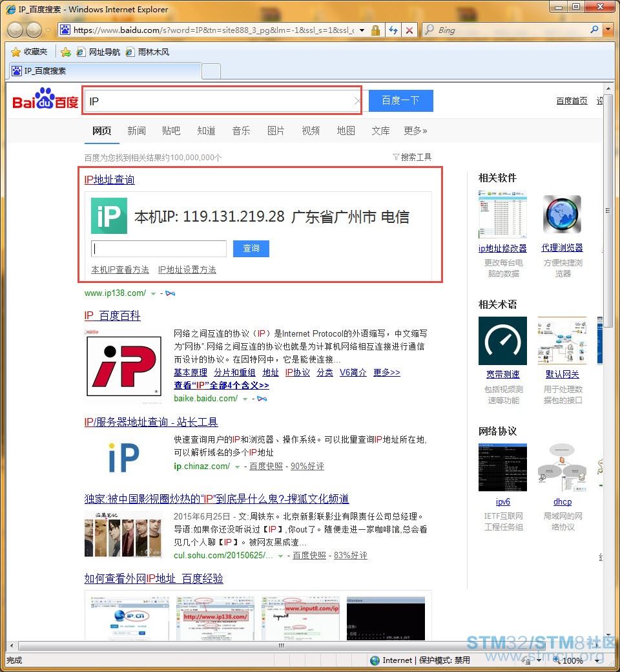Click the red stop loading icon
The width and height of the screenshot is (620, 672).
point(409,30)
